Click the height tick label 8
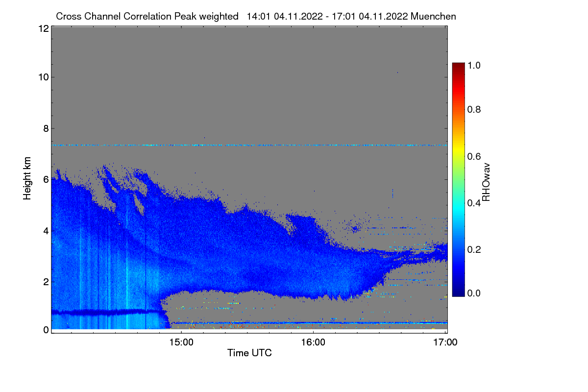Viewport: 588px width, 392px height. (45, 128)
